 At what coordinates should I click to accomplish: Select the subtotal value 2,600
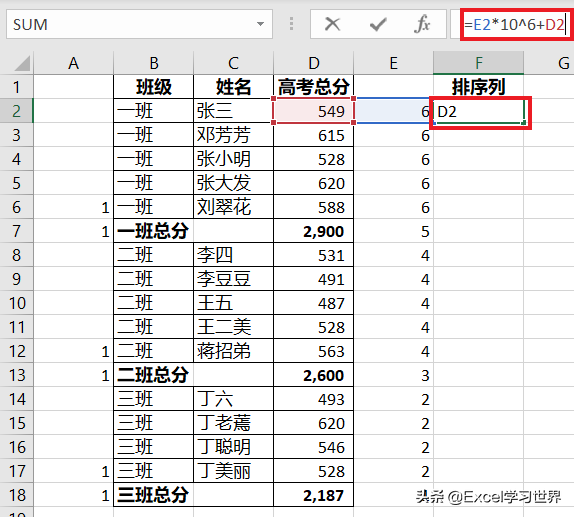click(313, 375)
